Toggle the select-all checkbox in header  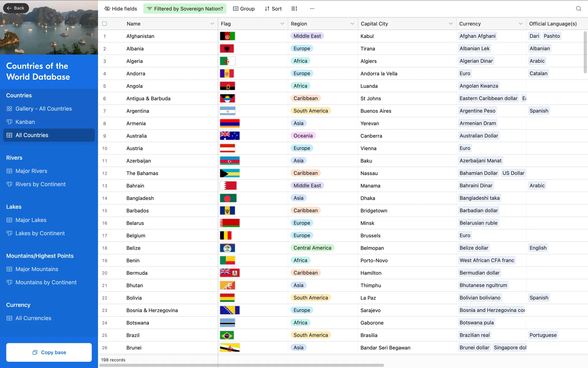coord(104,24)
